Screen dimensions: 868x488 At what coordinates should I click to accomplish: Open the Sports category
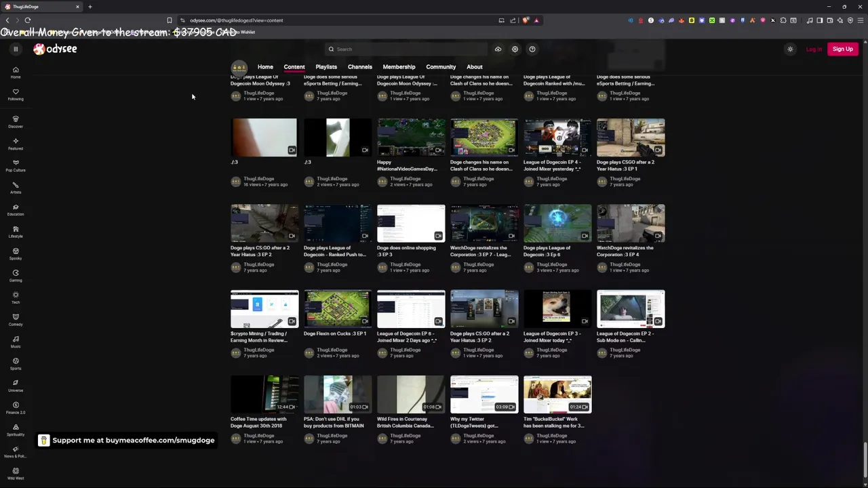tap(16, 364)
